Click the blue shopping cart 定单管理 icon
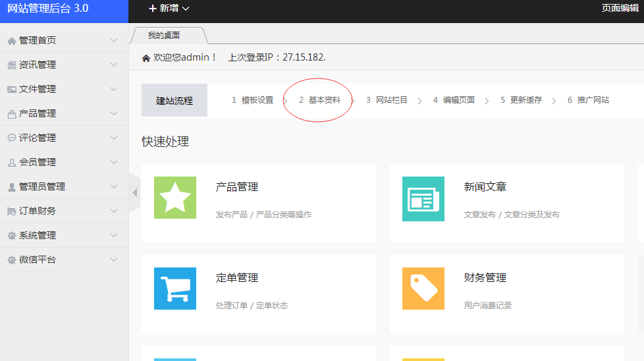This screenshot has width=644, height=361. [175, 289]
